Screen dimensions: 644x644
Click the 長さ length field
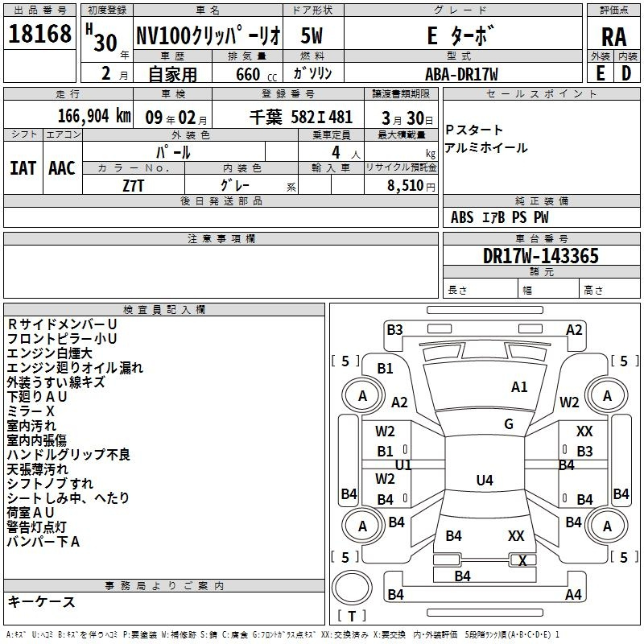point(467,290)
